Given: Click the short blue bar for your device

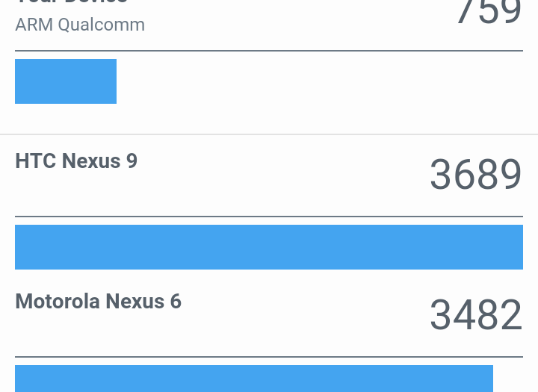Looking at the screenshot, I should coord(66,81).
